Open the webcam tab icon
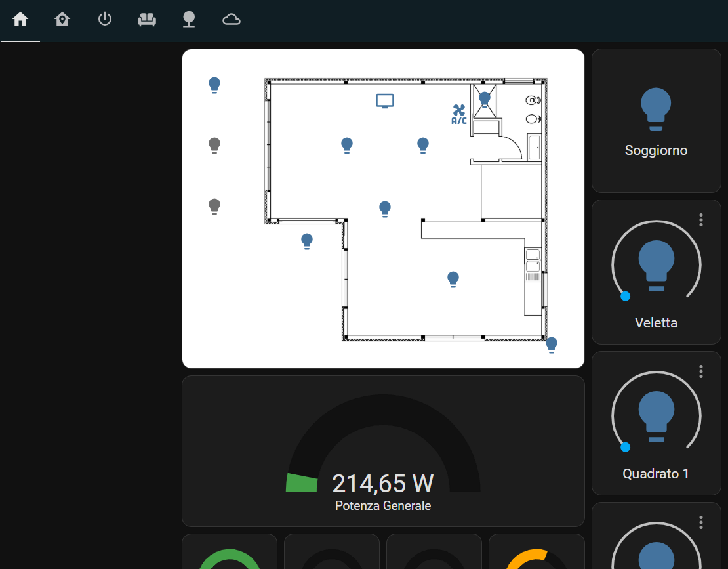 click(x=189, y=20)
